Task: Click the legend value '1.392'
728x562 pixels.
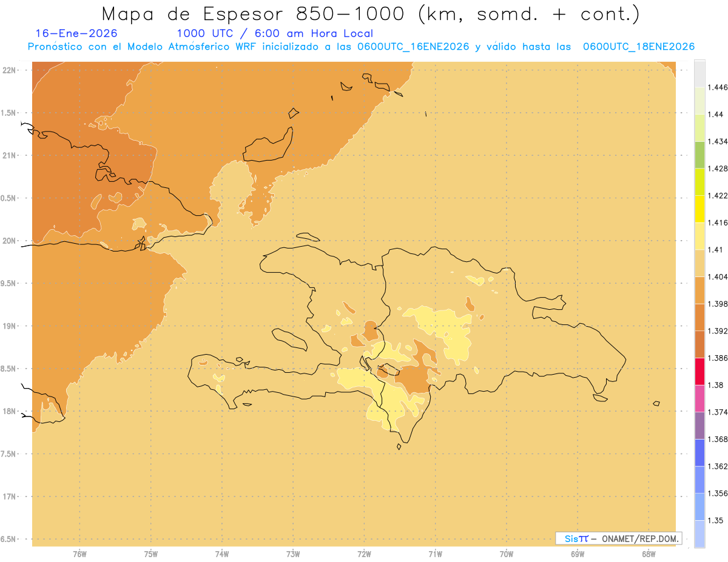Action: tap(718, 331)
